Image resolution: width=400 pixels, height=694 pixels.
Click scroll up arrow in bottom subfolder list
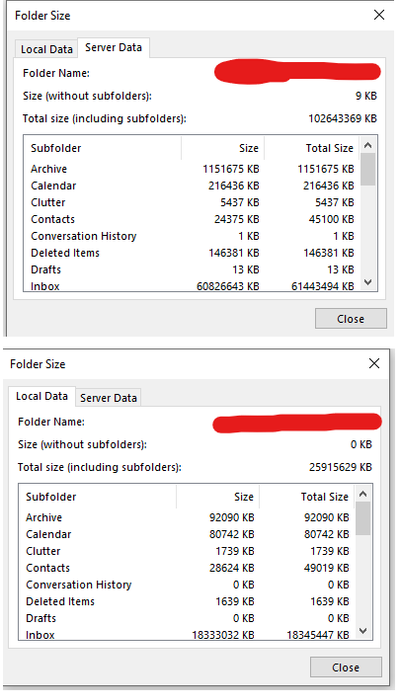tap(363, 494)
